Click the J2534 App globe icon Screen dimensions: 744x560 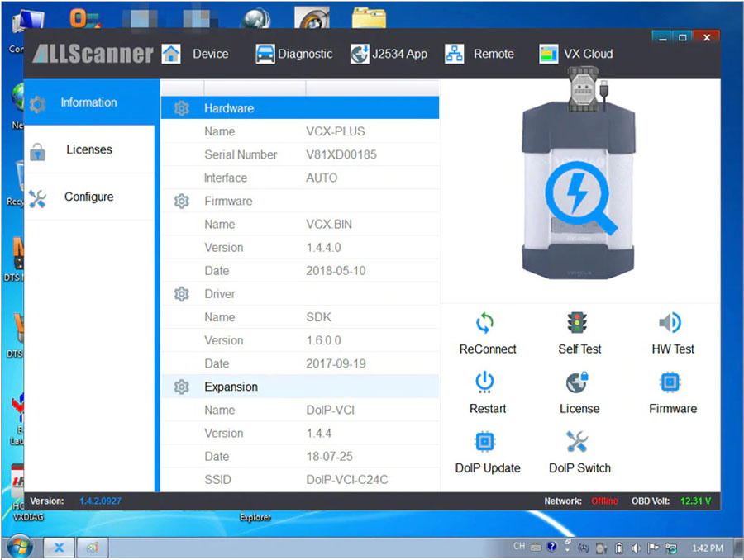pos(360,54)
